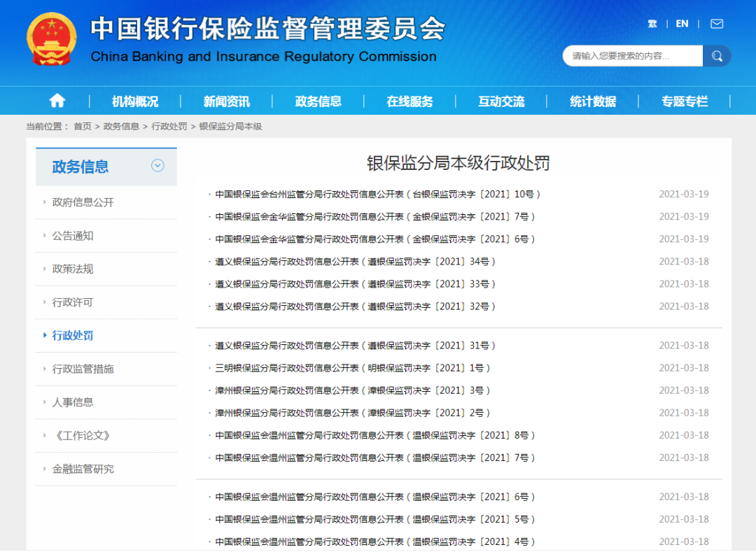
Task: Open 漳银保监罚决字〔2021〕2号 notice
Action: click(x=352, y=413)
